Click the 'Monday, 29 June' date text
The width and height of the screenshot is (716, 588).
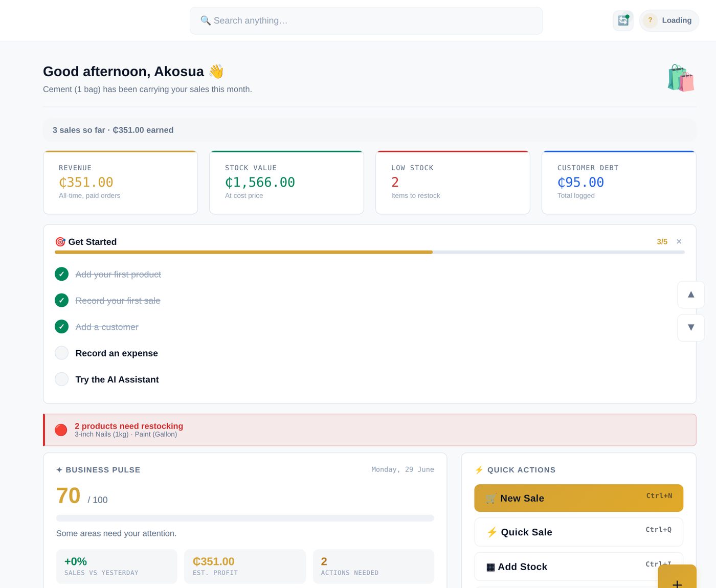point(402,469)
